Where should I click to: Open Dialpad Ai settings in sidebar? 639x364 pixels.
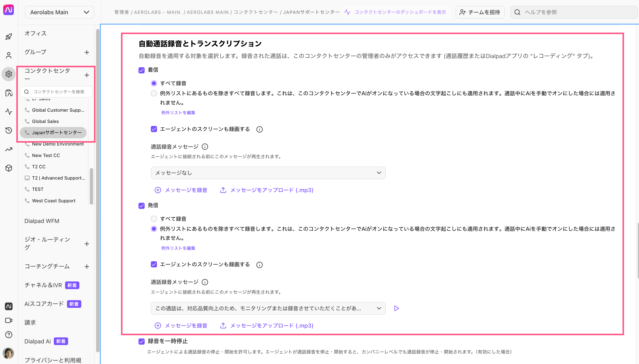37,341
